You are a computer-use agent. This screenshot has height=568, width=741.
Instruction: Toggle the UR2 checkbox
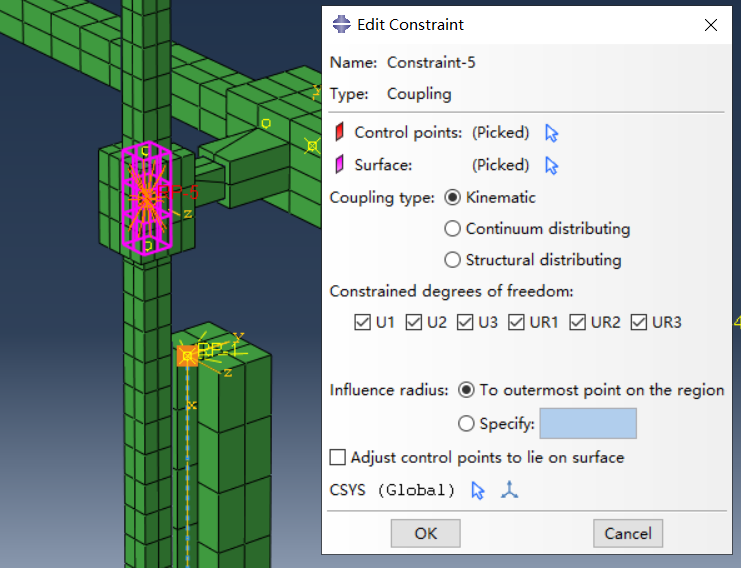577,322
